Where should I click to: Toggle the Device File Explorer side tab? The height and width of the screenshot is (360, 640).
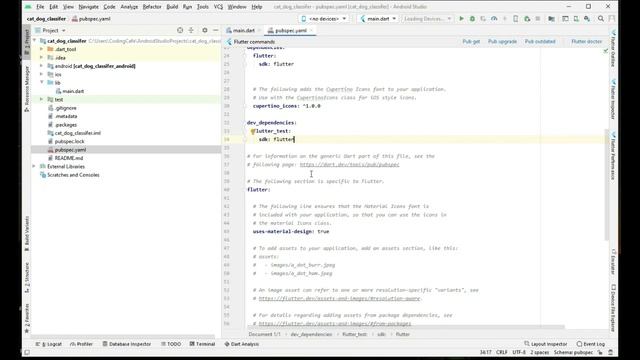point(613,308)
